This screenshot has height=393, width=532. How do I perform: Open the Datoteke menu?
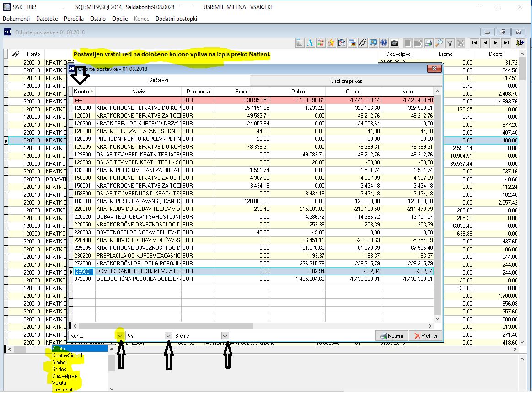coord(47,19)
